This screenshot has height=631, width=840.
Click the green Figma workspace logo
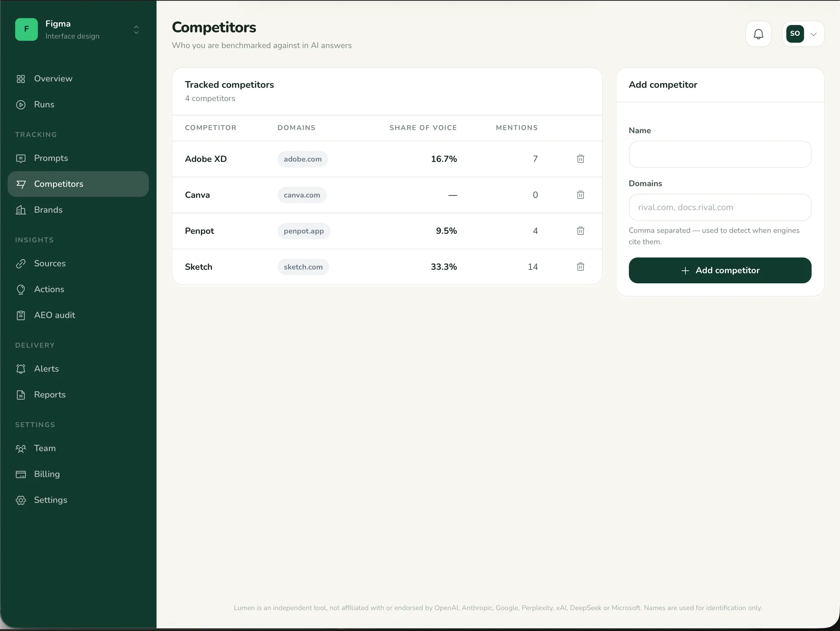click(26, 29)
